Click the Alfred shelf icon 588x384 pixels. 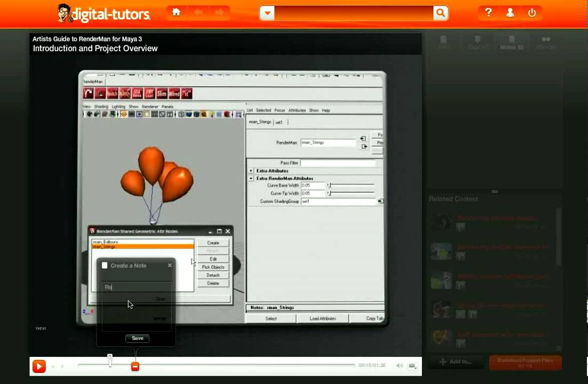click(174, 93)
